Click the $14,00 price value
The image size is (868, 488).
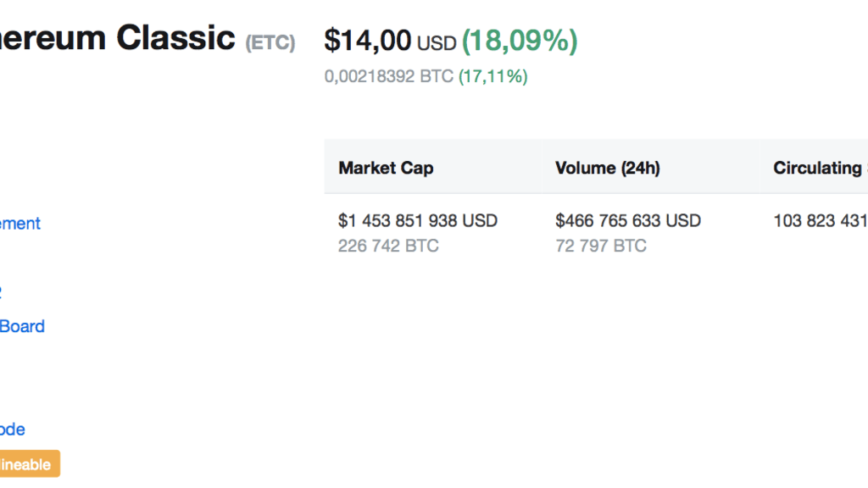click(x=368, y=40)
